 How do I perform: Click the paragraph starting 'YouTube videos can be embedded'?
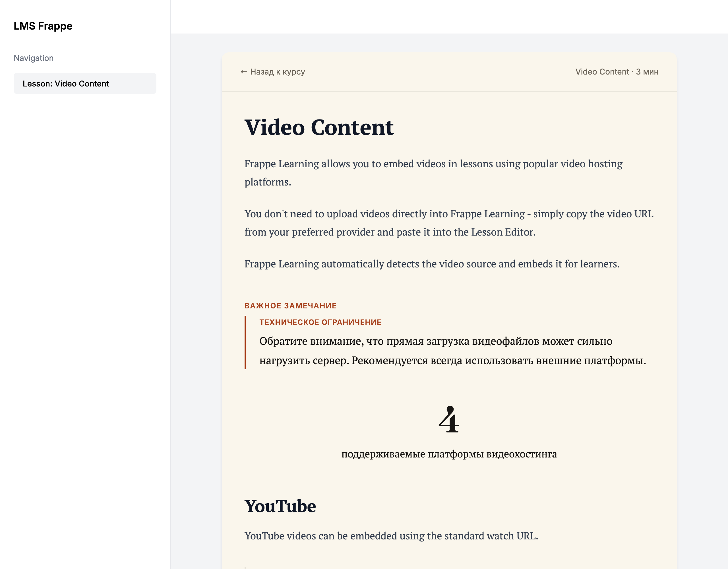click(391, 536)
